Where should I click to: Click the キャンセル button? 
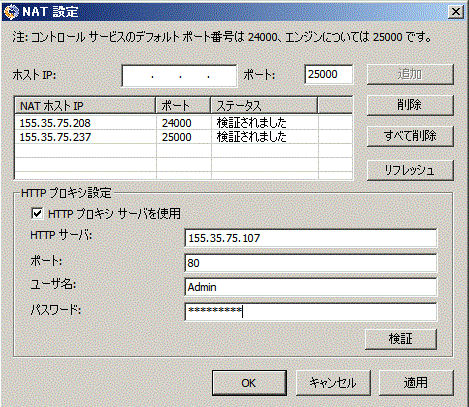coord(333,383)
